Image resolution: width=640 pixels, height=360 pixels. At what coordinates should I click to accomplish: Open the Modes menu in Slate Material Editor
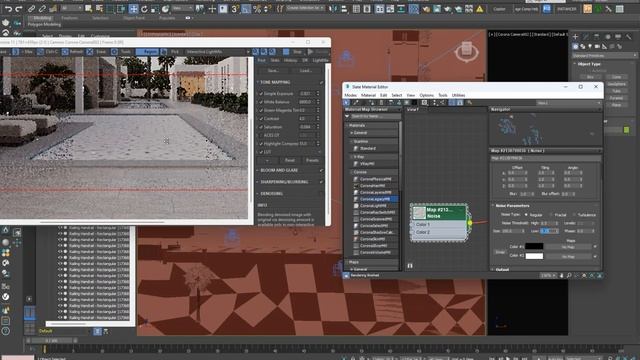tap(350, 95)
